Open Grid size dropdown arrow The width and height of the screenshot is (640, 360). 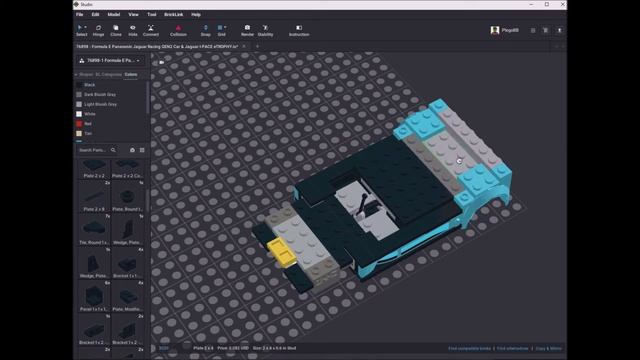tap(225, 27)
